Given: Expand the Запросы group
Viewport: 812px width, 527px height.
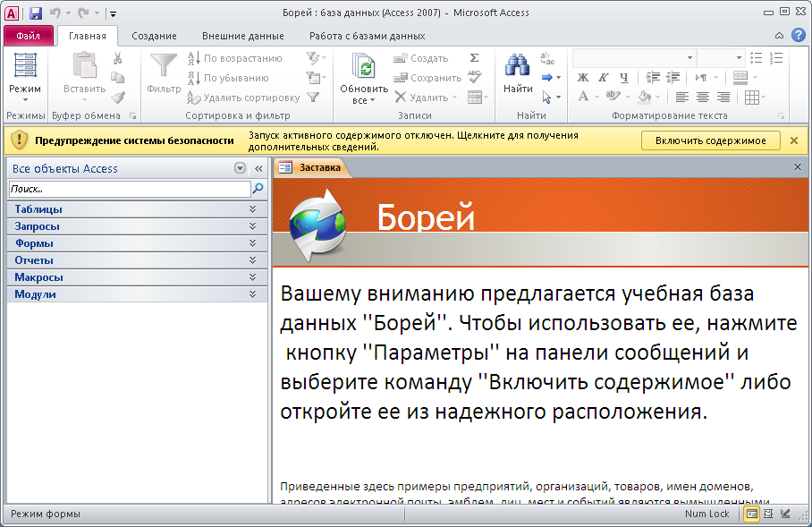Looking at the screenshot, I should [137, 226].
